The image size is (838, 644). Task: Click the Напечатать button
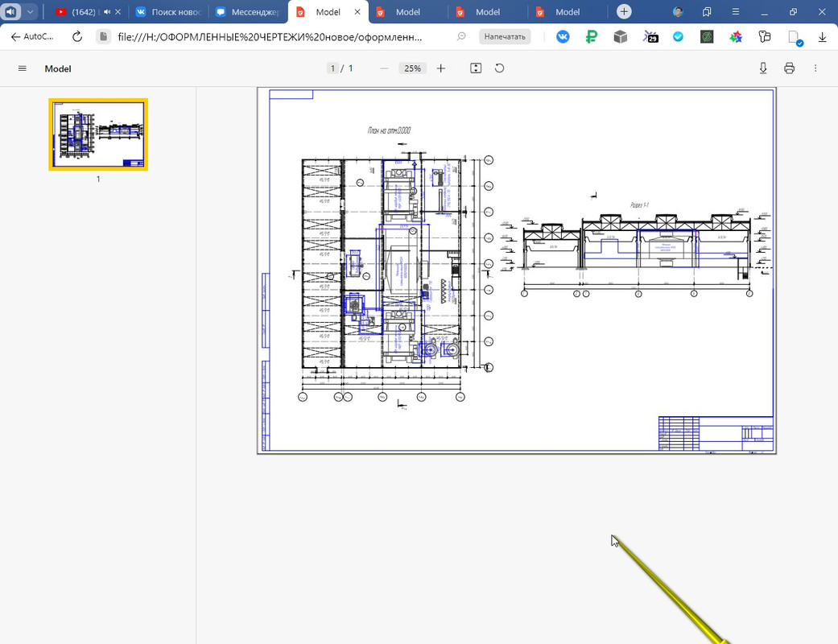coord(505,37)
